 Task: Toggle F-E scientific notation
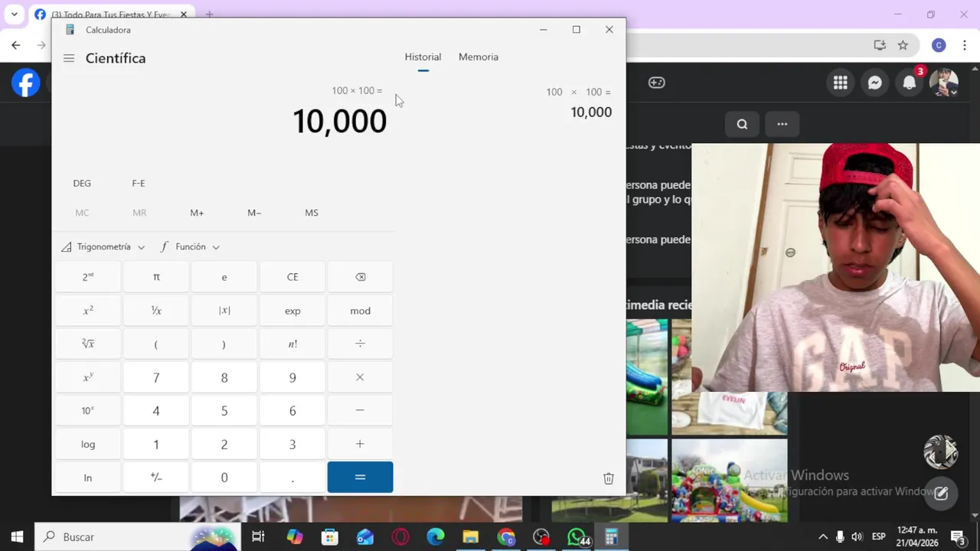pos(139,183)
